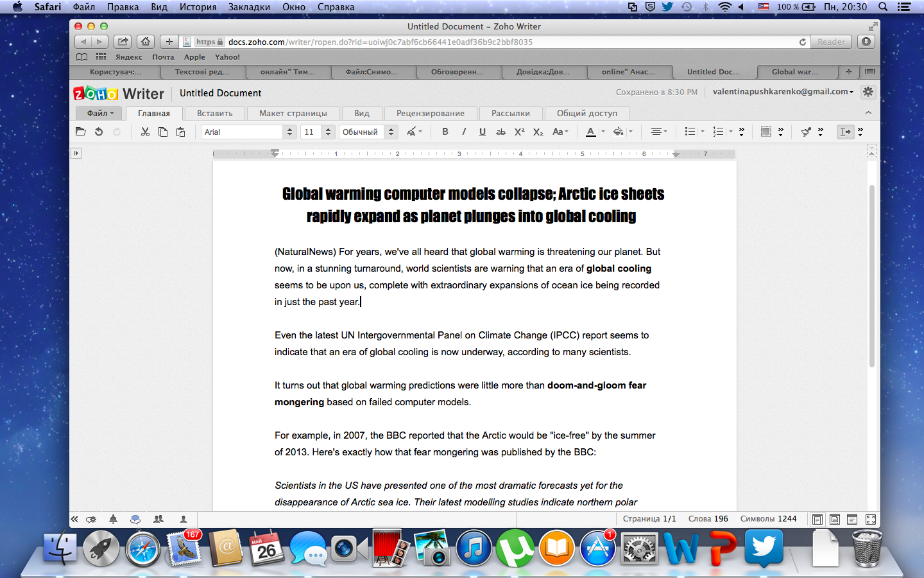Collapse the ribbon with the chevron arrow
The width and height of the screenshot is (924, 578).
click(x=868, y=112)
